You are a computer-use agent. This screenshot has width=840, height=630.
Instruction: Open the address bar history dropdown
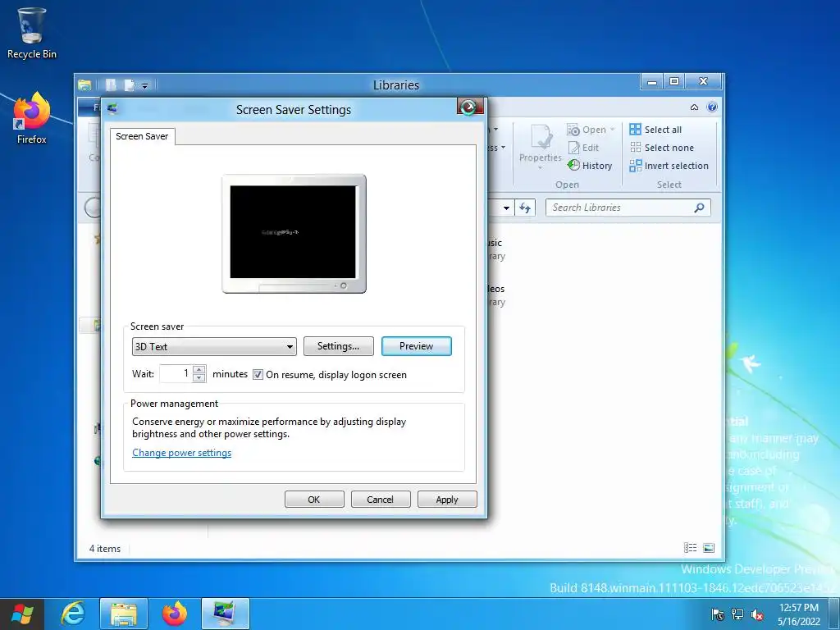point(506,208)
